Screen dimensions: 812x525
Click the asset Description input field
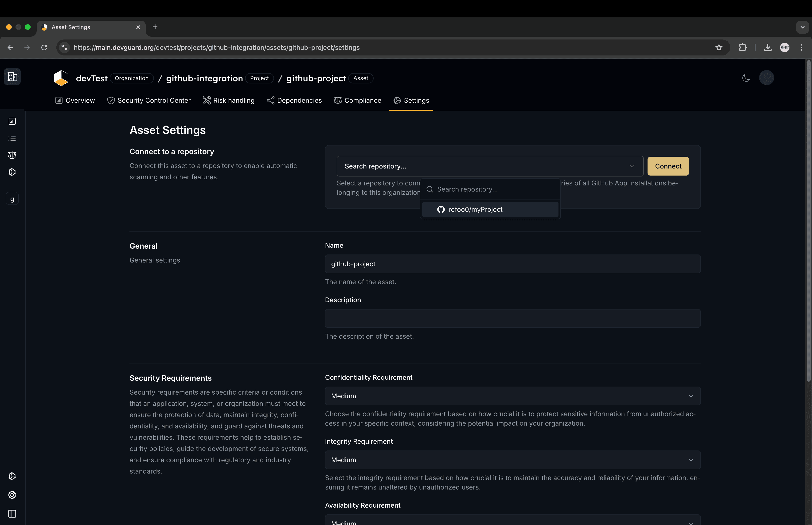[512, 318]
